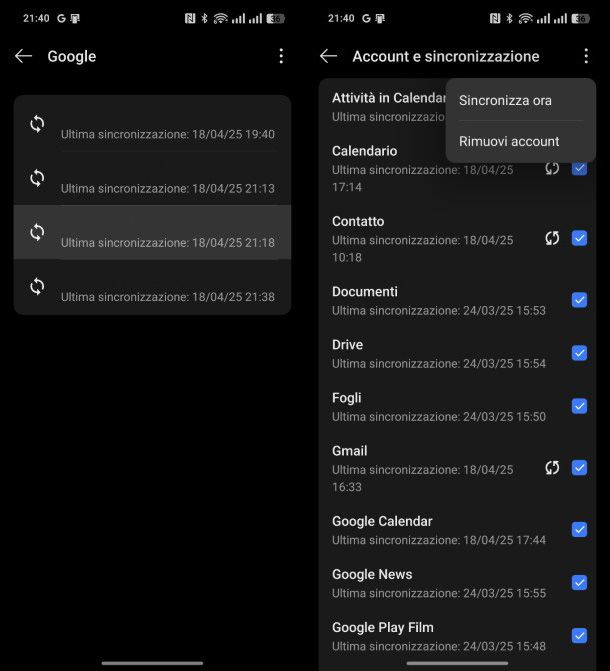The image size is (610, 671).
Task: Select the Google News entry label
Action: pos(372,574)
